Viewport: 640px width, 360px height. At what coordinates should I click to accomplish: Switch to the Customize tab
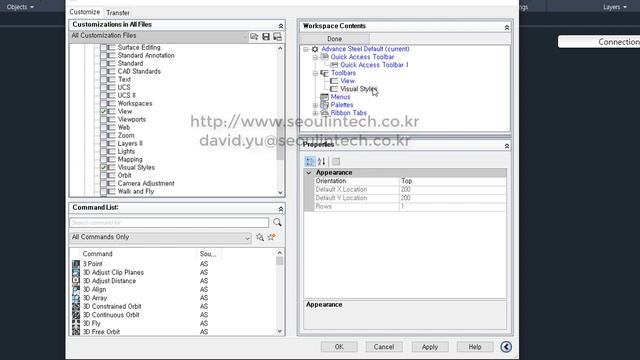click(x=84, y=12)
